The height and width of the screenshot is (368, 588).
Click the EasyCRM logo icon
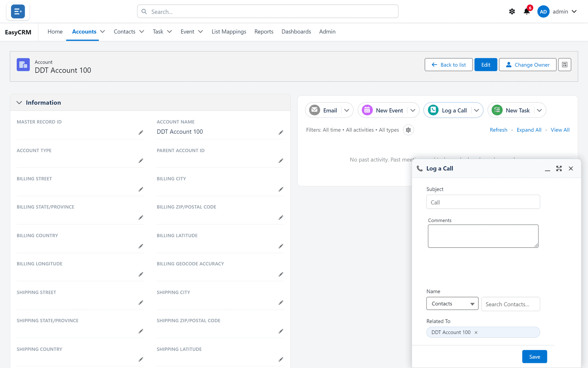pyautogui.click(x=18, y=11)
